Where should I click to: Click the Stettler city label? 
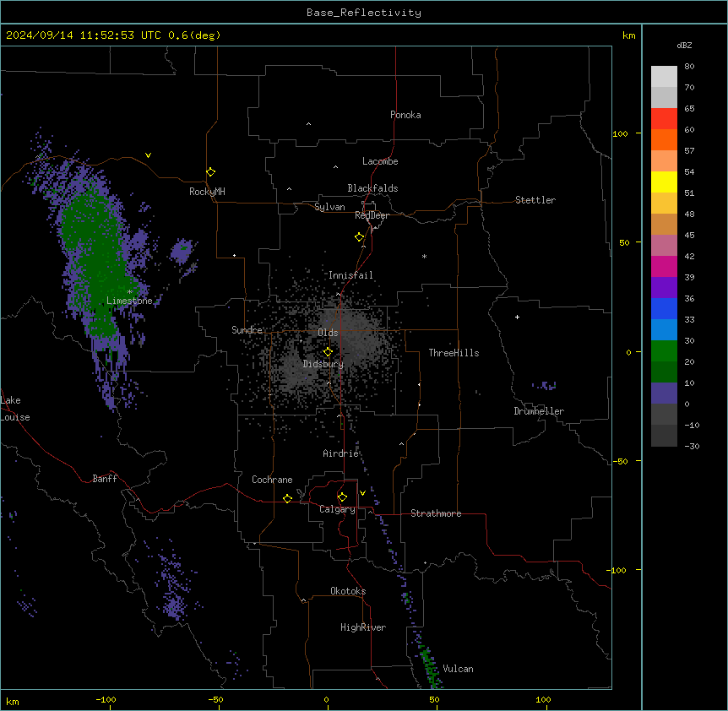click(535, 200)
